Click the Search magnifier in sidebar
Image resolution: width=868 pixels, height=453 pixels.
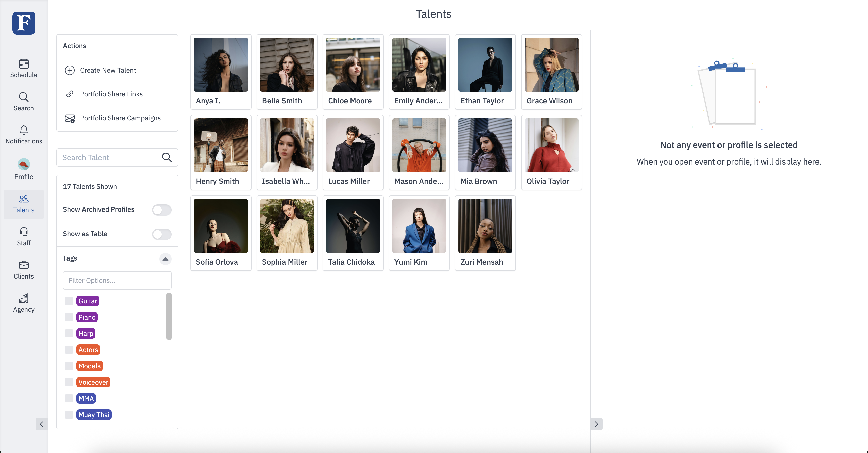[24, 97]
